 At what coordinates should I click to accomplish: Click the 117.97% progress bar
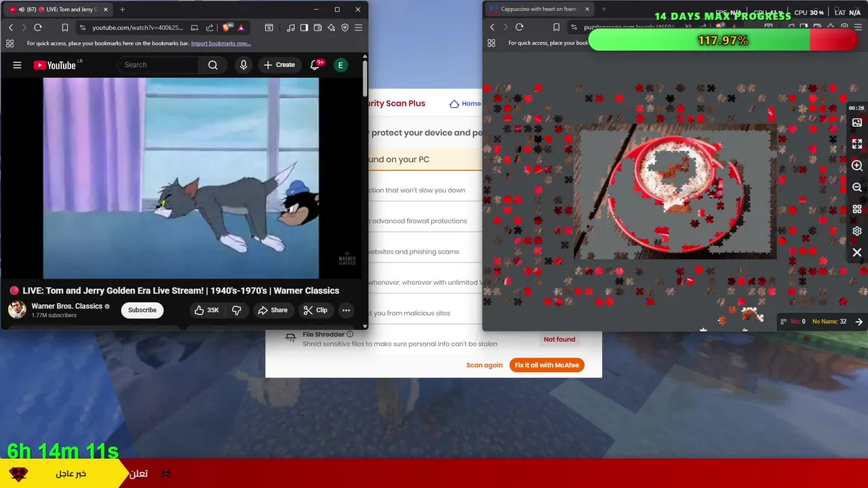[724, 41]
